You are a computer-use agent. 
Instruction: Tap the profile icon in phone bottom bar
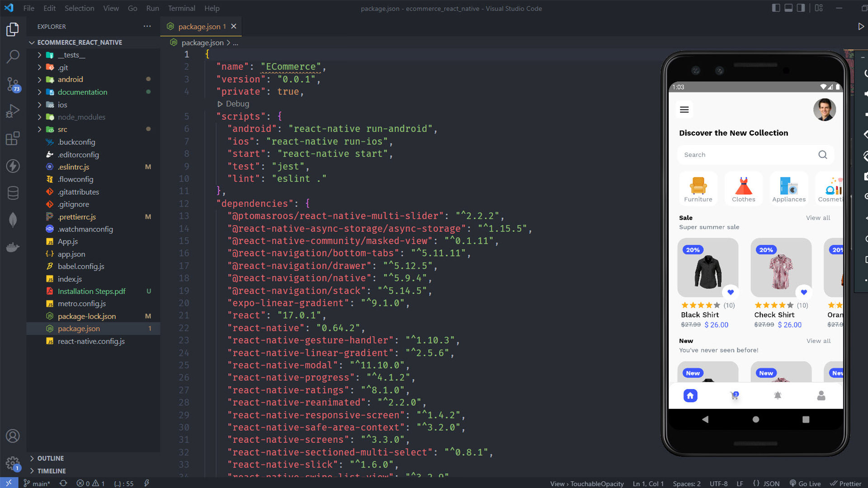(x=821, y=396)
